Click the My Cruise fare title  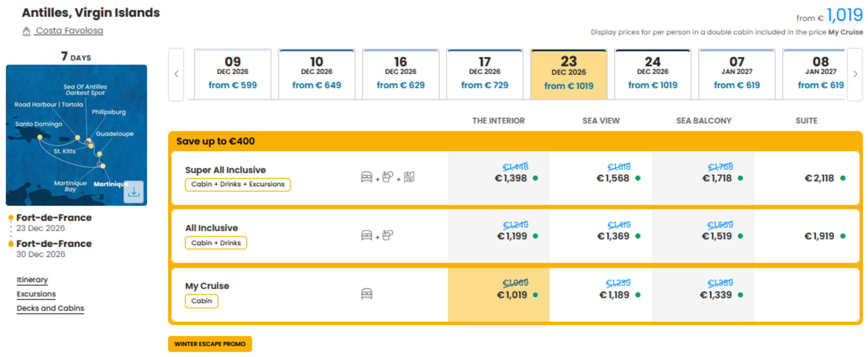click(x=207, y=286)
